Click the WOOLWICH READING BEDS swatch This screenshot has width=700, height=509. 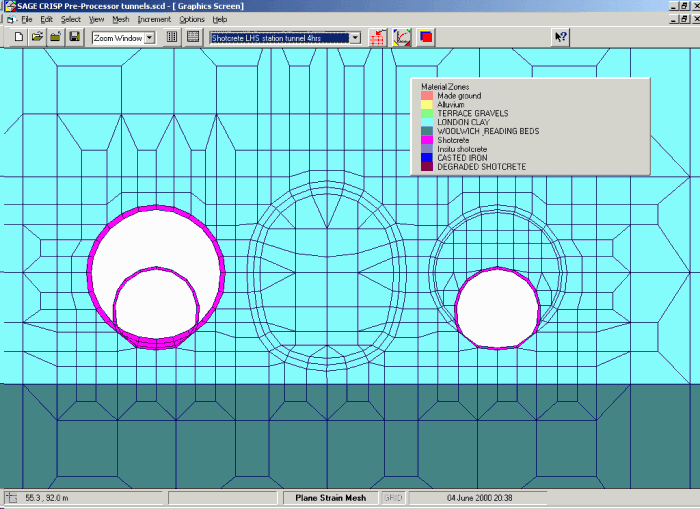tap(427, 131)
